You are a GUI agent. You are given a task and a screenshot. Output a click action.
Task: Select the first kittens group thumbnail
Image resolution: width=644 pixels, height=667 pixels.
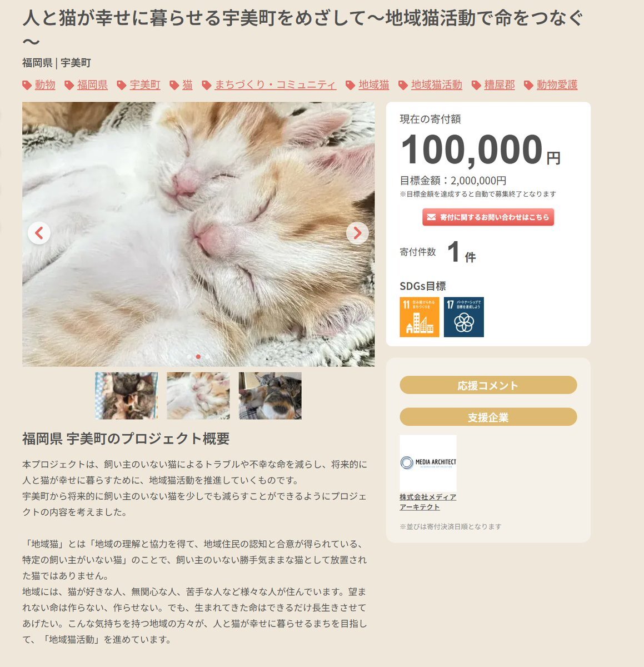[126, 396]
